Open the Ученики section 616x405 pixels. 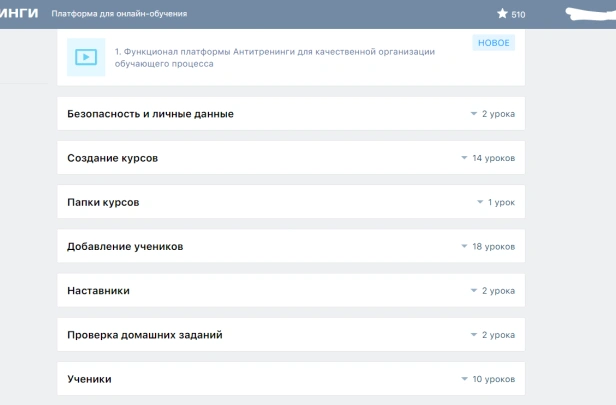[89, 379]
